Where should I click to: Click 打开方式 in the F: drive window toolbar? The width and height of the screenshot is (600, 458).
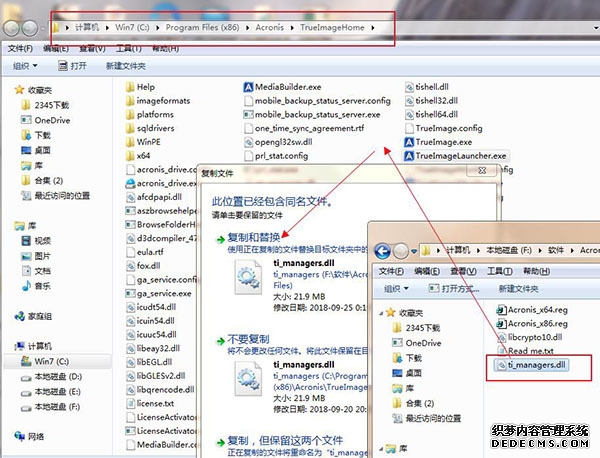coord(454,289)
